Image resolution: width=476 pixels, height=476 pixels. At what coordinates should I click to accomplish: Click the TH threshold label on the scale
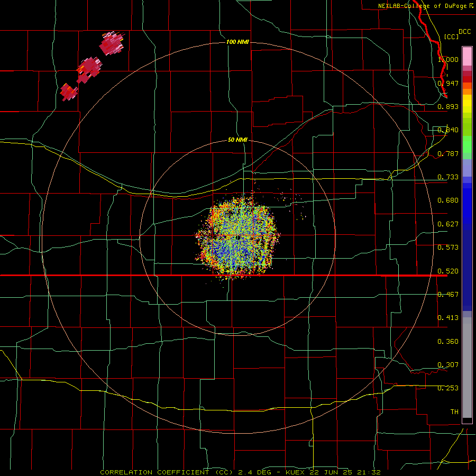point(454,412)
